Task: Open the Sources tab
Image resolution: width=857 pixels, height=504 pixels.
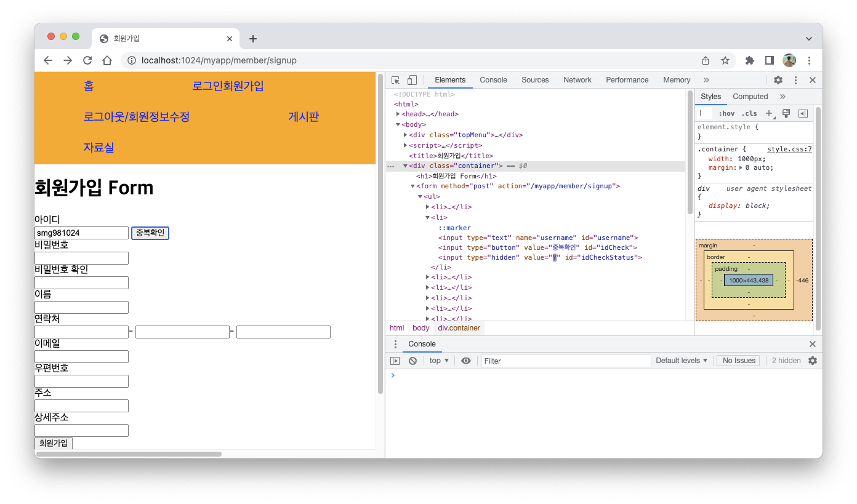Action: [x=535, y=80]
